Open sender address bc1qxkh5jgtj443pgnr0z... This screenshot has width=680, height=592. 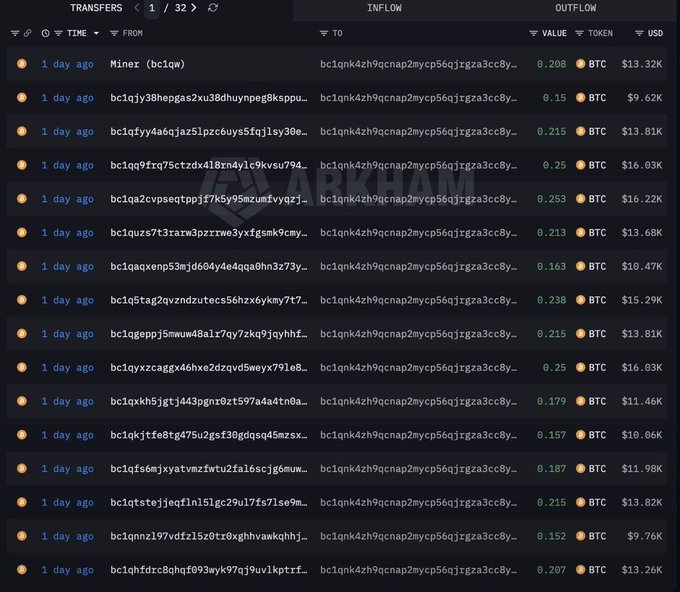209,402
